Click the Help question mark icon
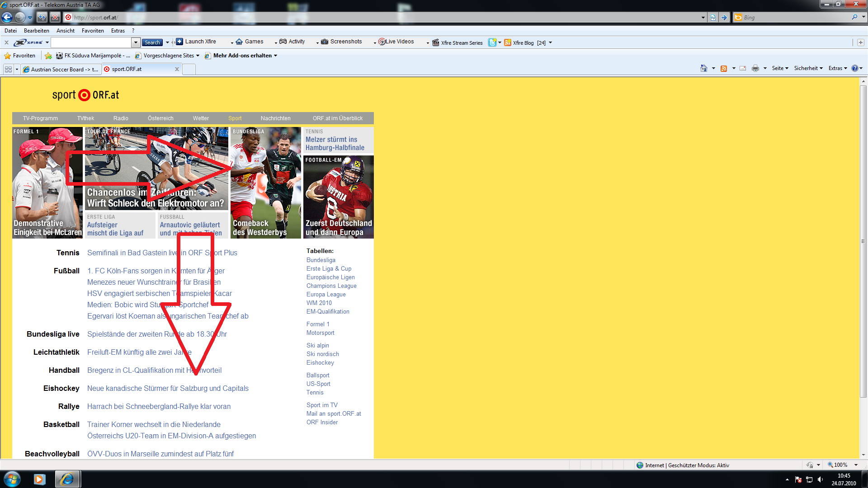The height and width of the screenshot is (488, 868). click(x=854, y=68)
